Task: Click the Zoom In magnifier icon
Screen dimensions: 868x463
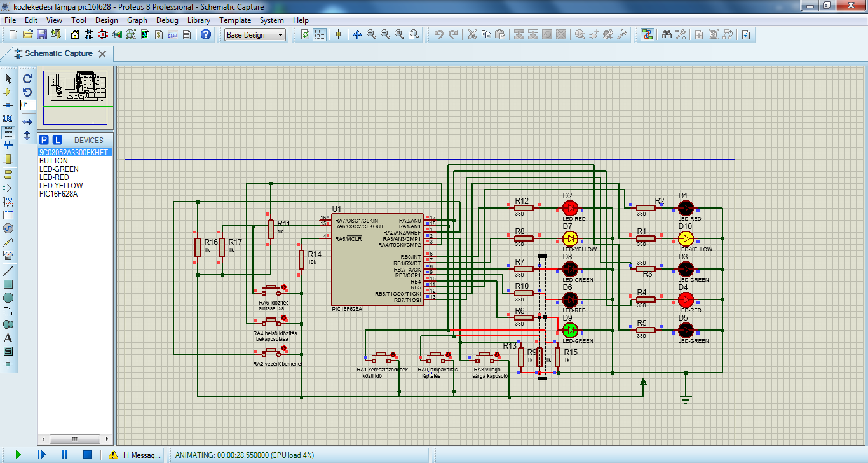Action: click(372, 34)
